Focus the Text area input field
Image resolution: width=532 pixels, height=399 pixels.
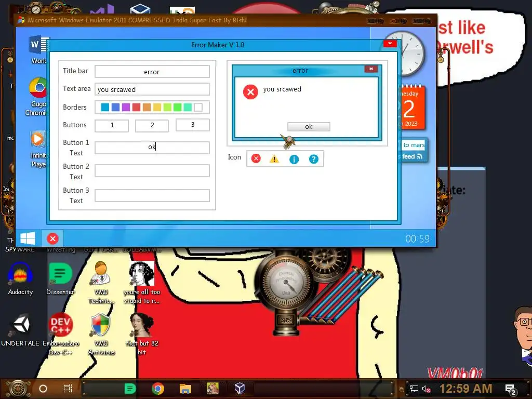tap(152, 89)
